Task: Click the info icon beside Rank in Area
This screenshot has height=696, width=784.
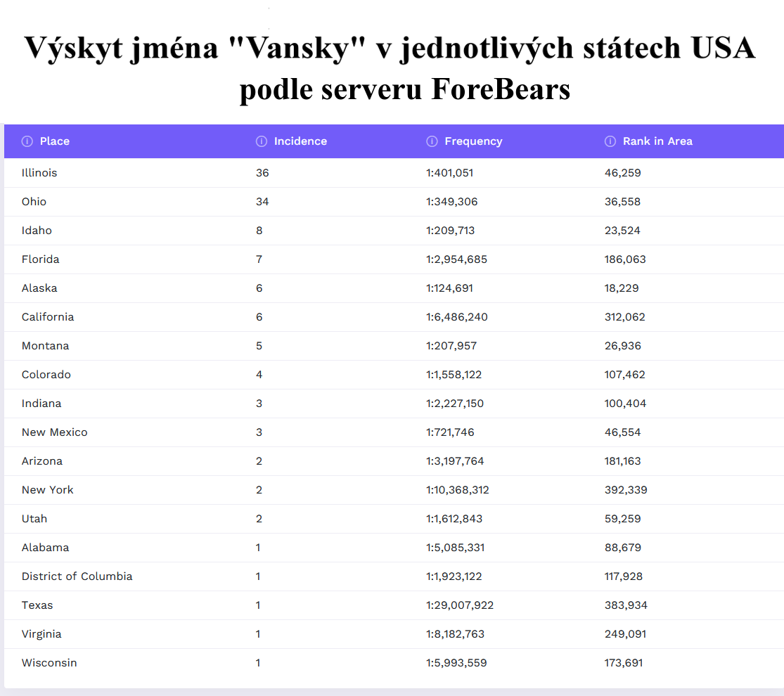Action: (610, 141)
